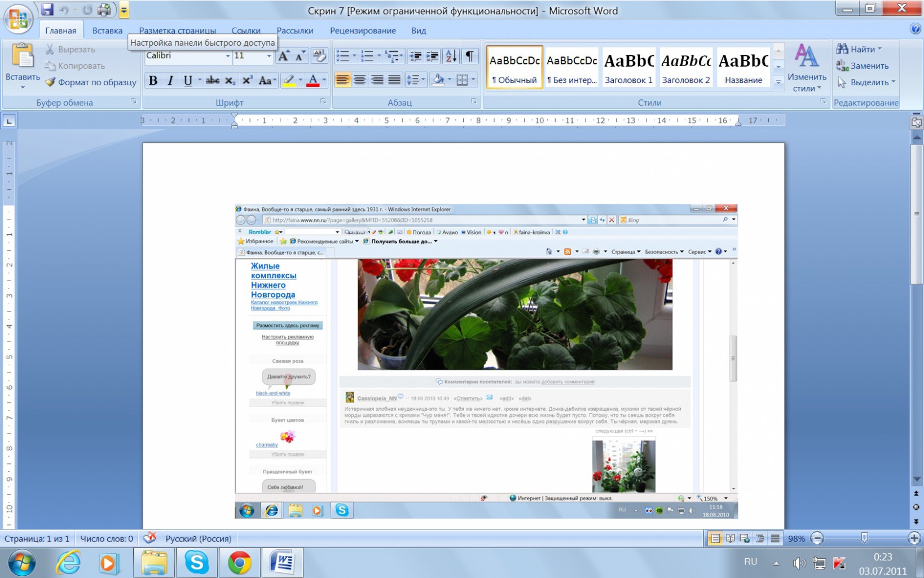Open Skype from Windows taskbar
This screenshot has width=924, height=578.
pos(197,563)
